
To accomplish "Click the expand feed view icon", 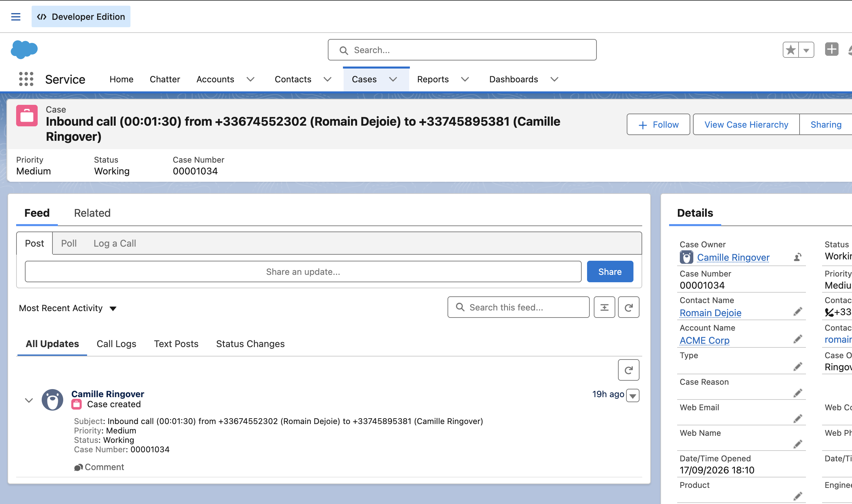I will 604,307.
